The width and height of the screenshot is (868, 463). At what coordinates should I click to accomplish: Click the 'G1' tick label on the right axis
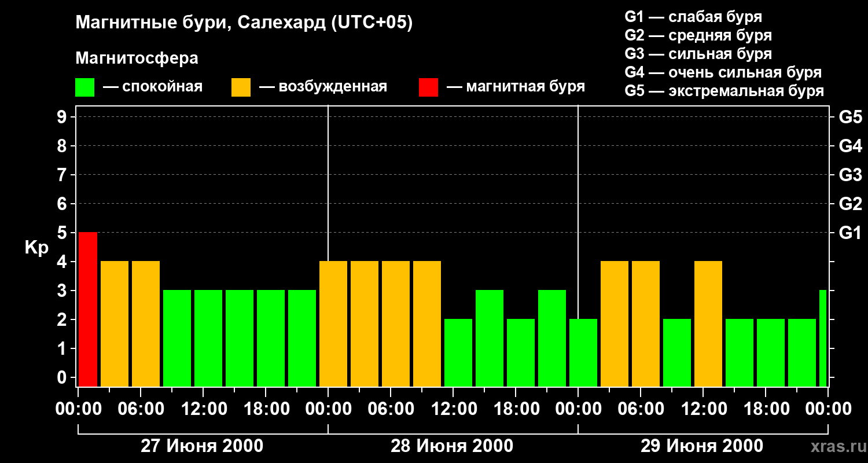point(849,233)
